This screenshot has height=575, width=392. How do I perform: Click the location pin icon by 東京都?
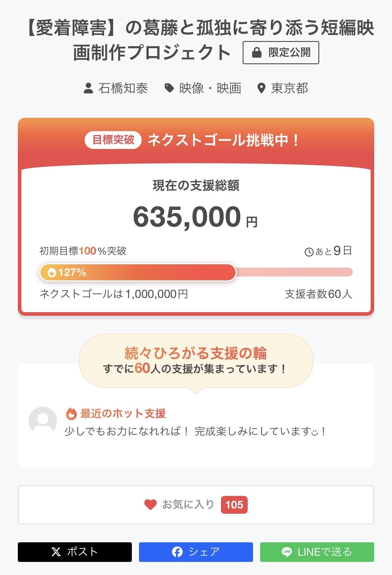tap(261, 88)
